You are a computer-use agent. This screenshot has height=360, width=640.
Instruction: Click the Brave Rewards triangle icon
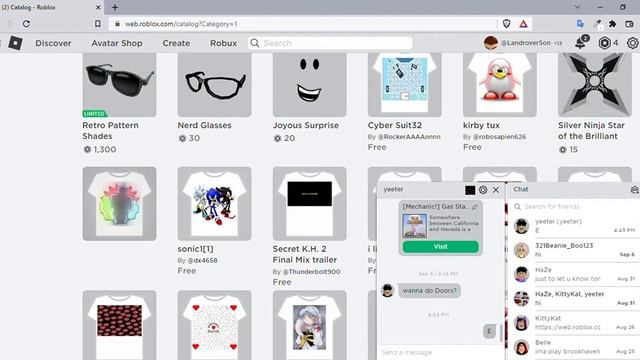click(523, 24)
